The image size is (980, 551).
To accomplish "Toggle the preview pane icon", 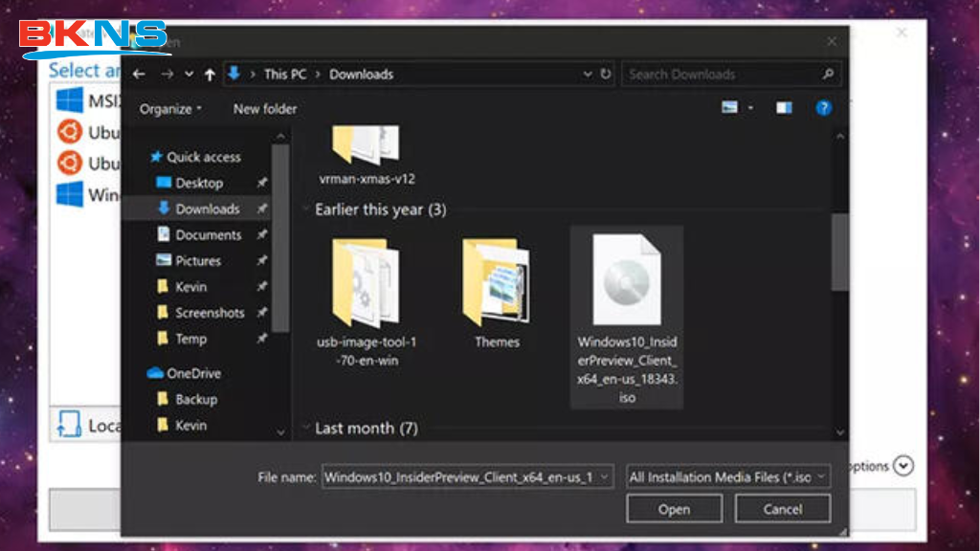I will (784, 108).
